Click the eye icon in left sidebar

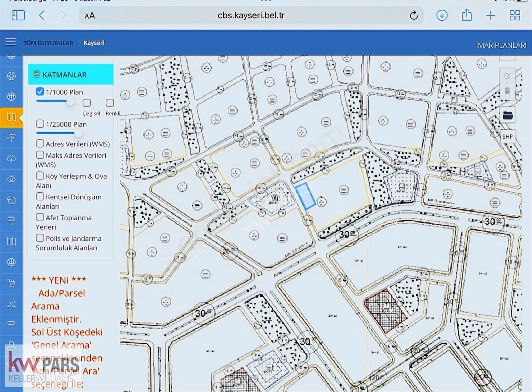point(11,179)
